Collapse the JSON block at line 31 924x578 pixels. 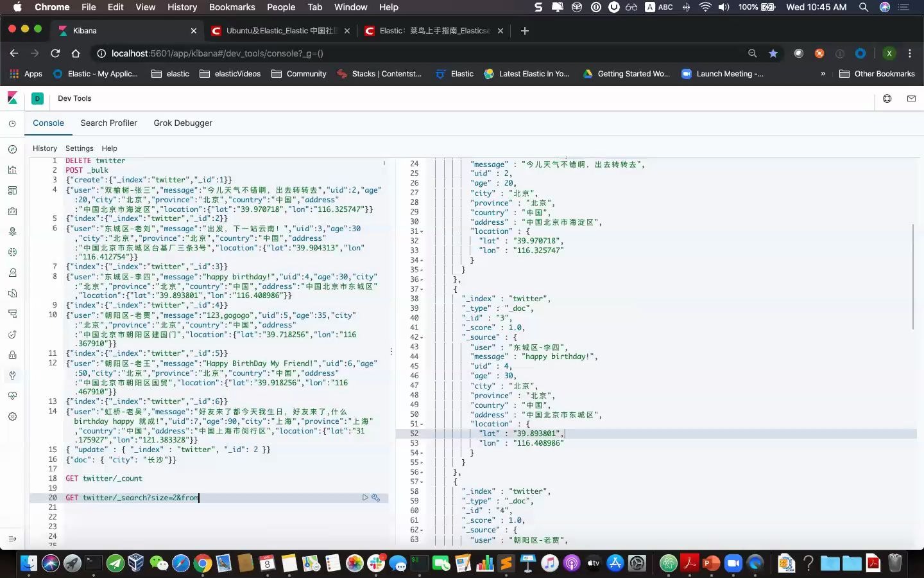click(420, 231)
